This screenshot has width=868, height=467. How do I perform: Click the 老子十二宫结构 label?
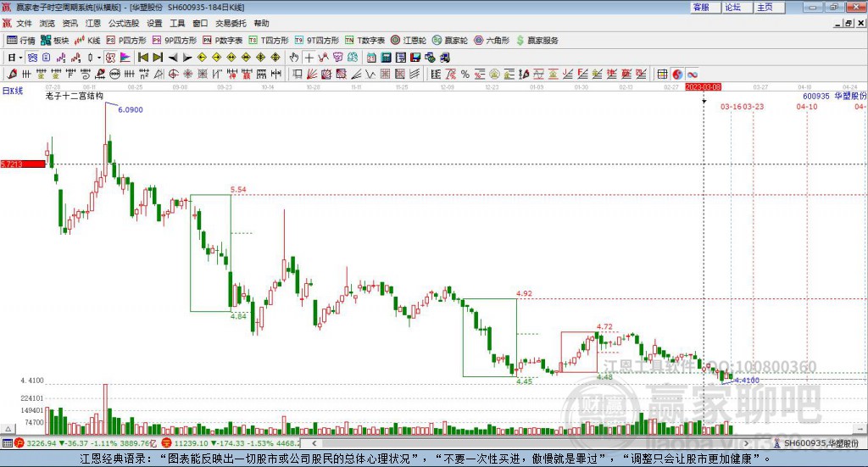(75, 96)
